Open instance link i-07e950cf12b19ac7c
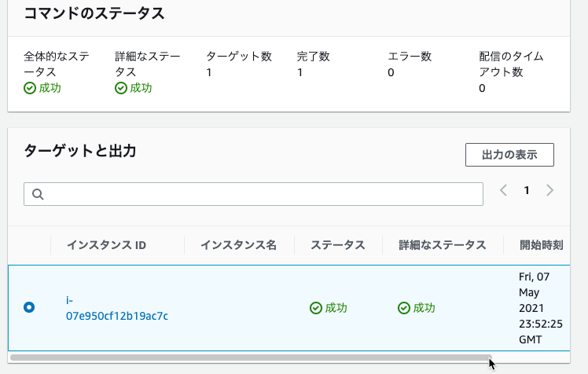The image size is (588, 374). tap(116, 308)
